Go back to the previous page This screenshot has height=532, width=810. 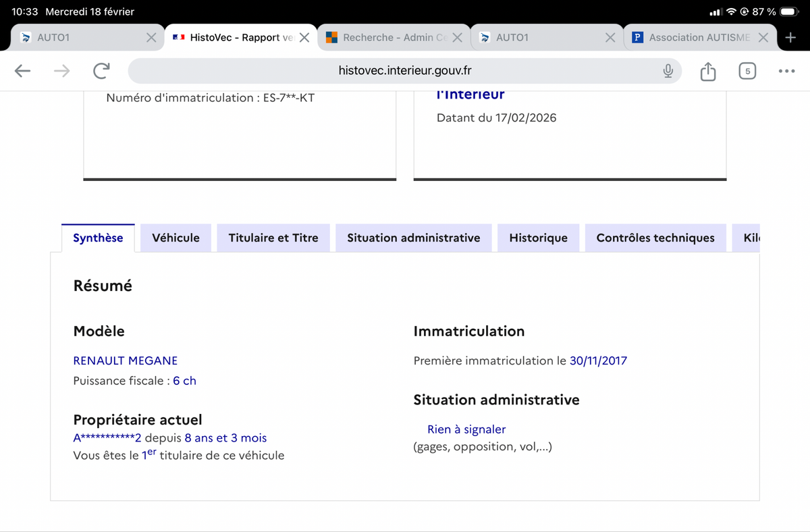pyautogui.click(x=22, y=71)
